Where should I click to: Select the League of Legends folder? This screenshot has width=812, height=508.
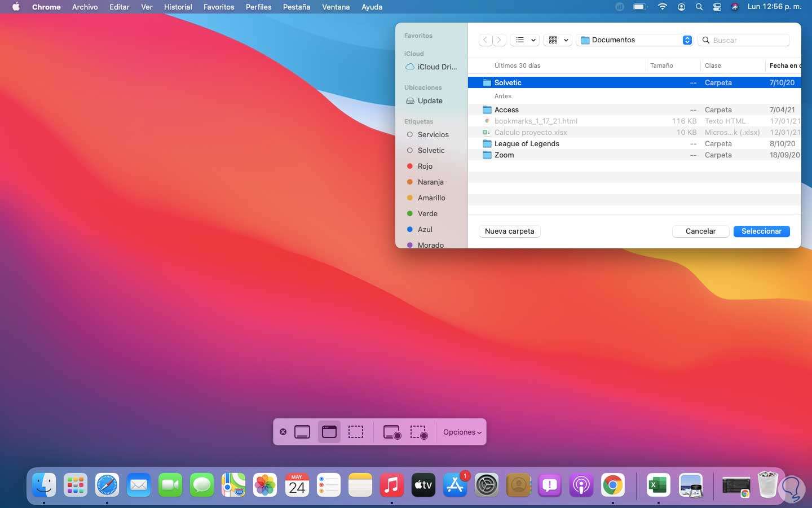[527, 144]
